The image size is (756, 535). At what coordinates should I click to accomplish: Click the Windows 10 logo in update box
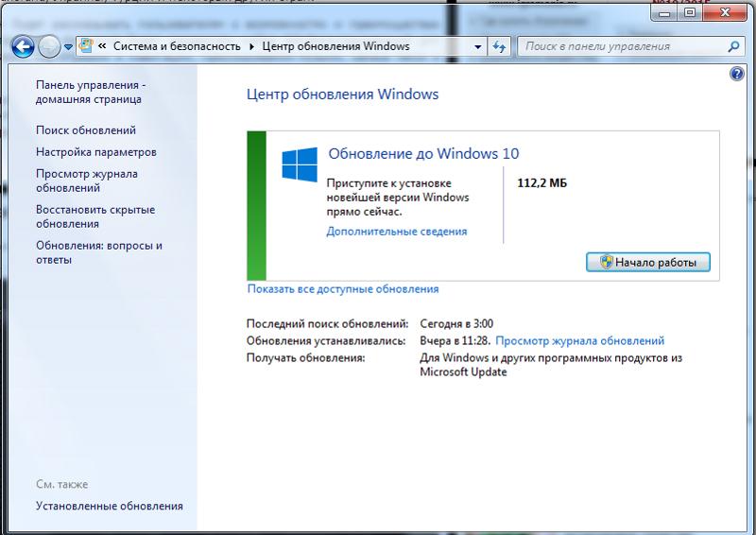click(300, 164)
